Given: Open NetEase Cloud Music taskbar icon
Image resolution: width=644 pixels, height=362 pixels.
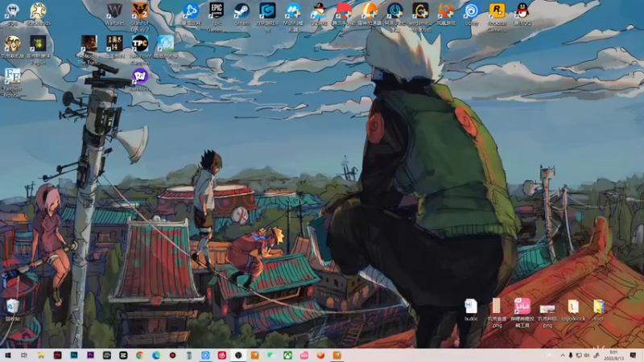Looking at the screenshot, I should coord(222,356).
